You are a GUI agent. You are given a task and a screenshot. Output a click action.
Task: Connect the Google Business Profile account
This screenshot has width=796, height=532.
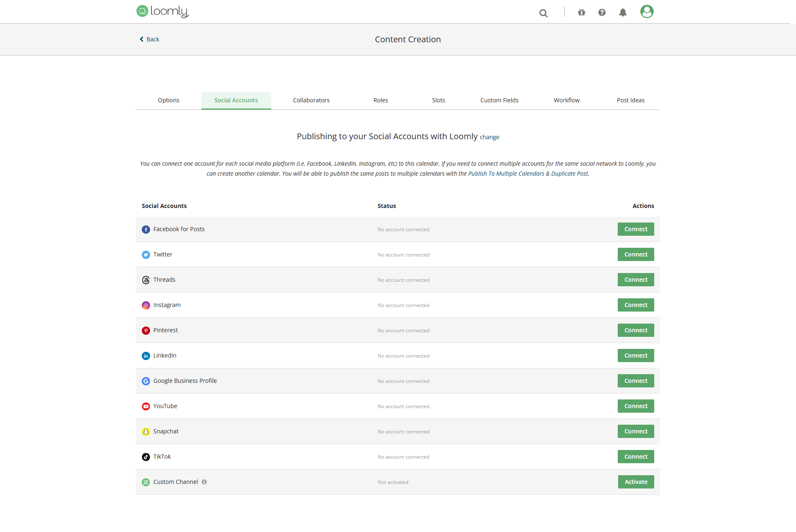coord(636,381)
